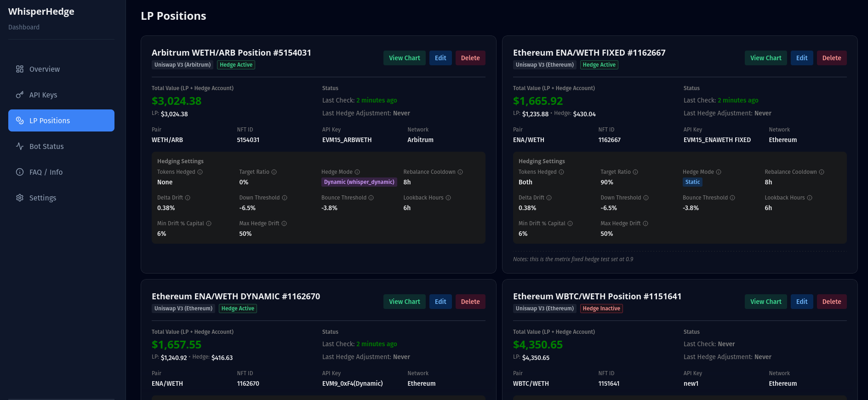The image size is (868, 400).
Task: Click the Bounce Threshold info icon on the ENA/WETH FIXED card
Action: (x=732, y=198)
